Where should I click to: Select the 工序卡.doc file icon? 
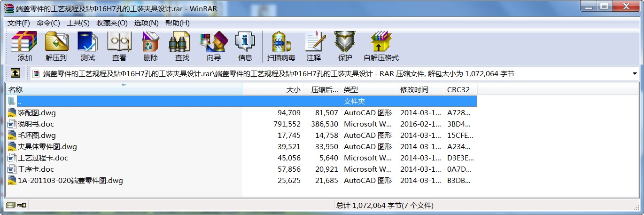12,169
